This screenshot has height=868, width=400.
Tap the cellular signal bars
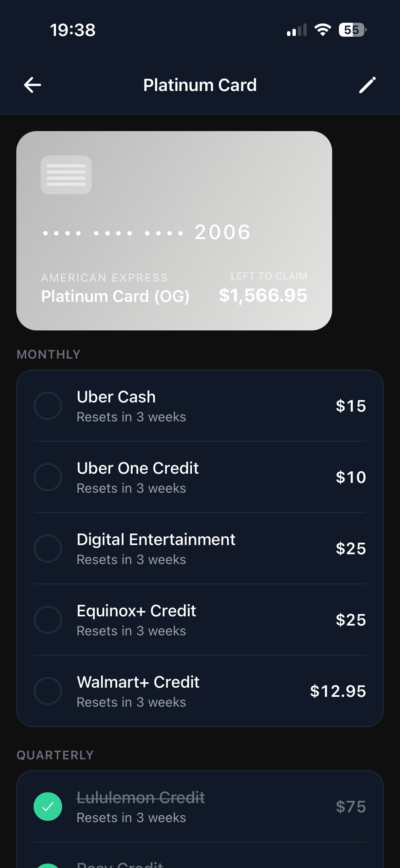pos(297,30)
